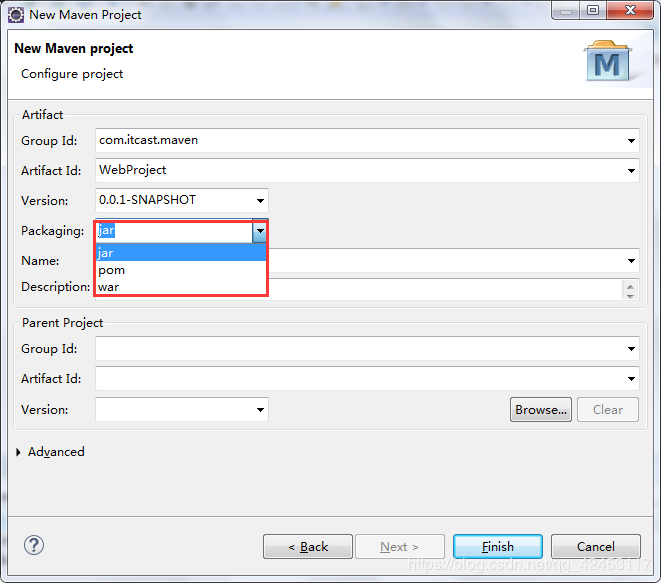The height and width of the screenshot is (583, 661).
Task: Expand the Advanced section
Action: click(20, 452)
